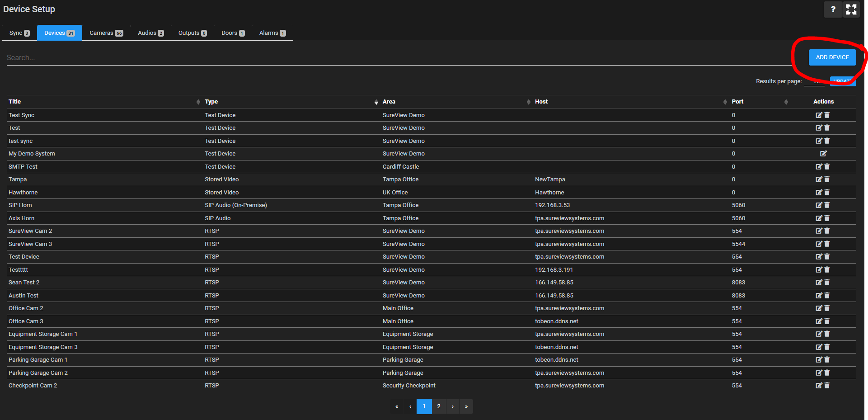Delete the SMTP Test device
The width and height of the screenshot is (868, 420).
click(827, 167)
